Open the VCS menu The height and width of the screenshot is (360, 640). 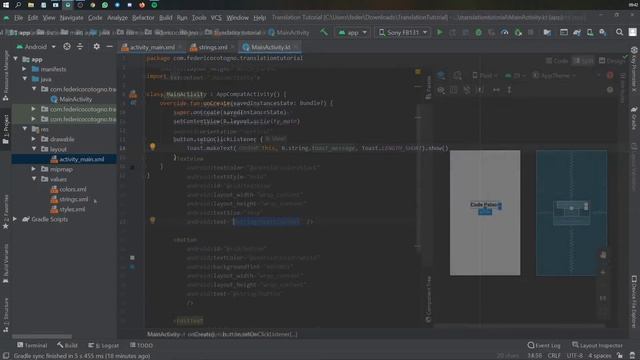(x=216, y=18)
